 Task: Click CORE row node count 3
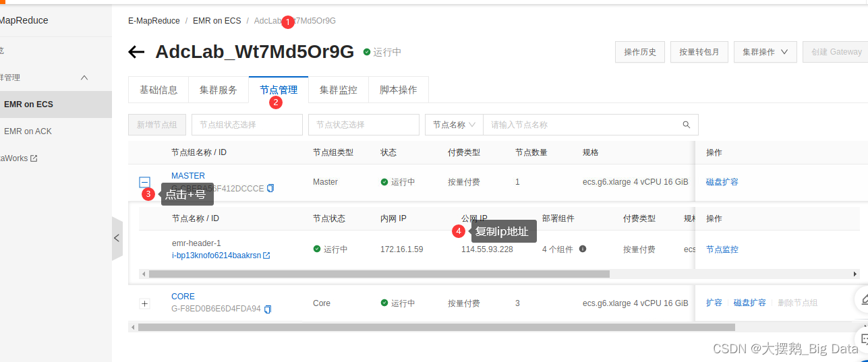pyautogui.click(x=517, y=303)
